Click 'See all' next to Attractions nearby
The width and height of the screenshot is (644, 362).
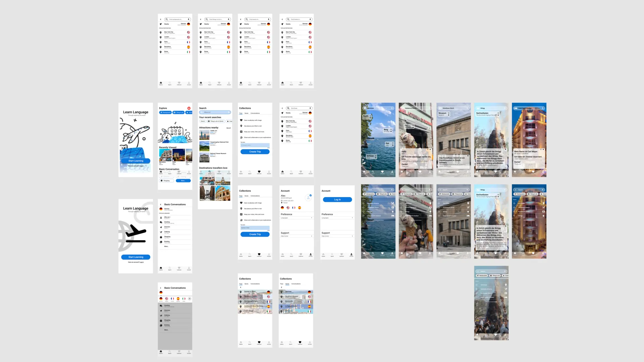point(228,128)
